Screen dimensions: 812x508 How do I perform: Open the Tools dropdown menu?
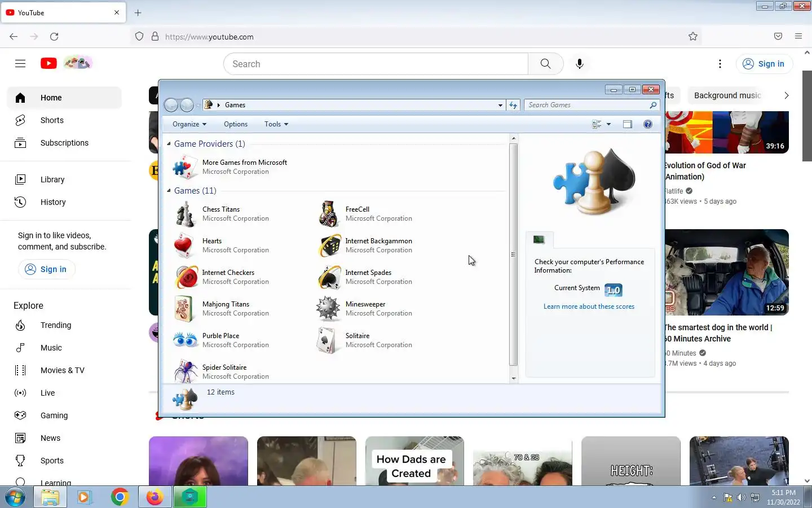(276, 124)
